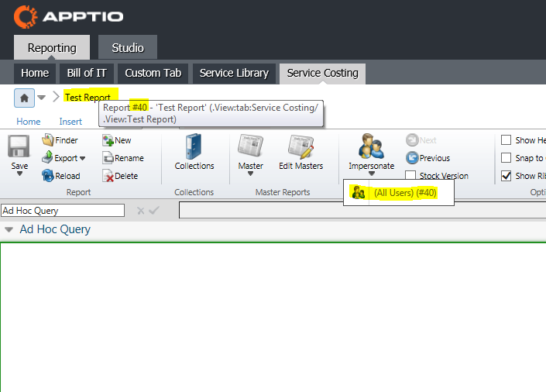Reload the current report
The width and height of the screenshot is (546, 392).
61,176
